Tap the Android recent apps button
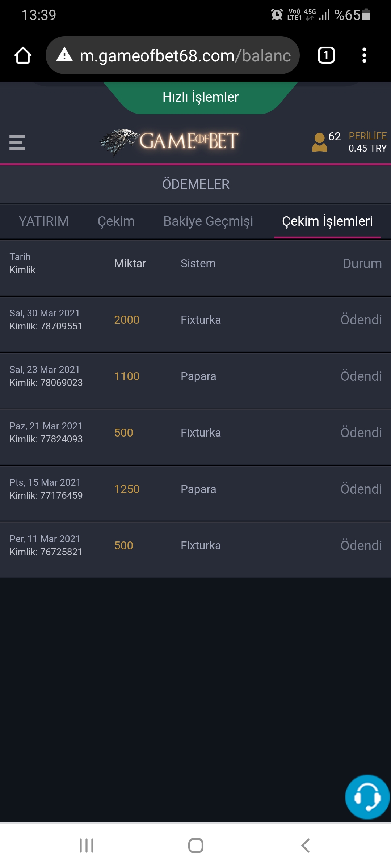Screen dimensions: 391x868 point(87,846)
